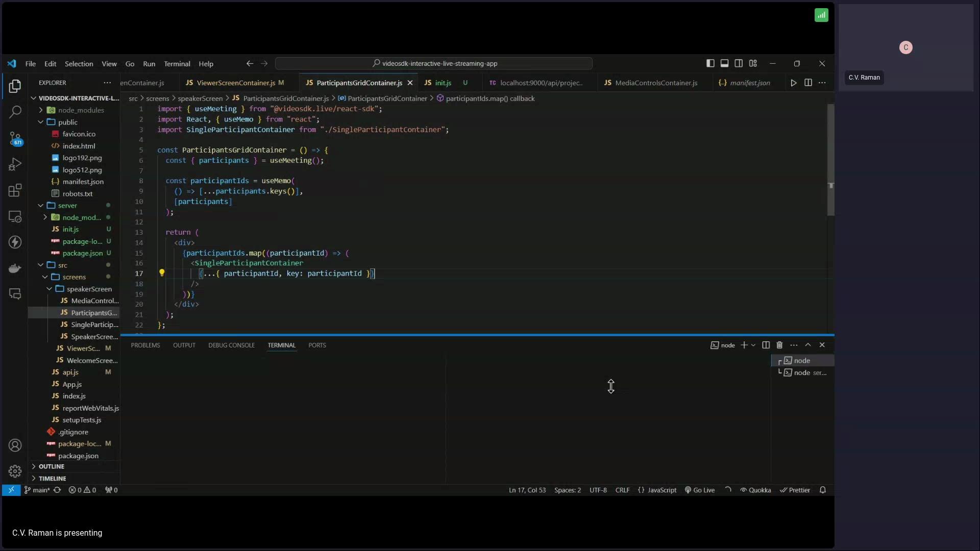Open the Extensions view

(x=15, y=190)
